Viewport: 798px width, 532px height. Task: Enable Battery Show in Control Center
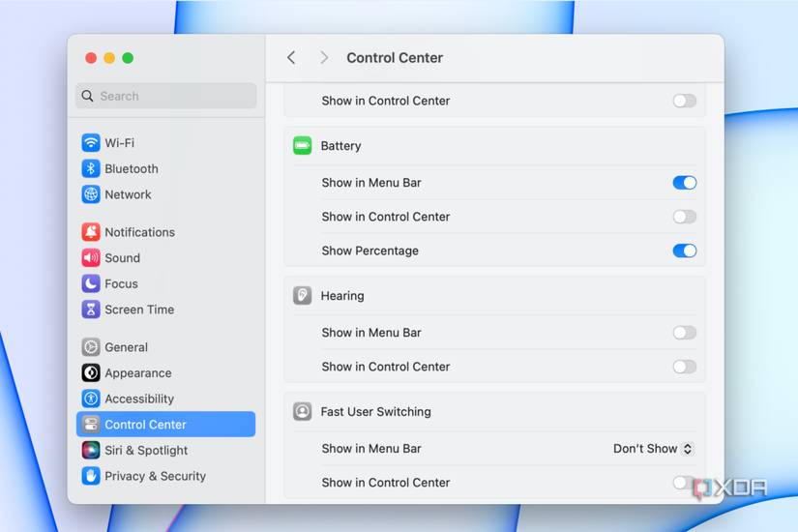pos(685,217)
